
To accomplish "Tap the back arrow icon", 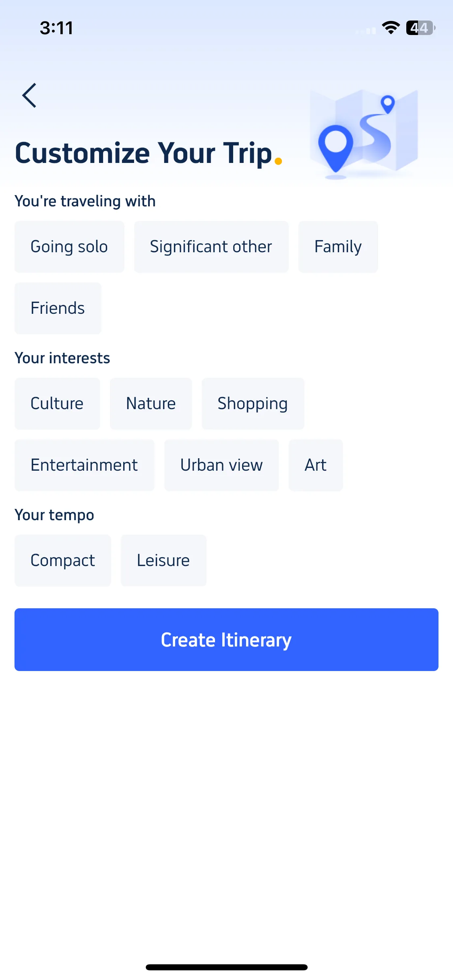I will point(29,95).
